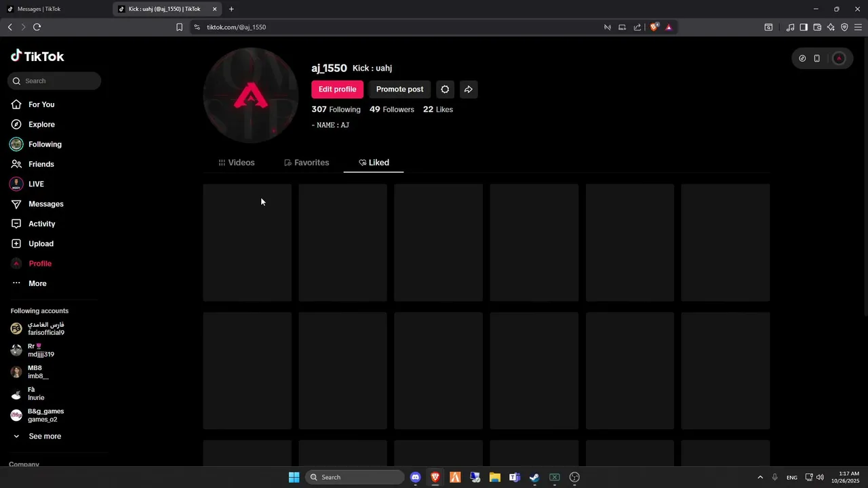Screen dimensions: 868x488
Task: Click the Brave Rewards triangle icon
Action: pos(669,27)
